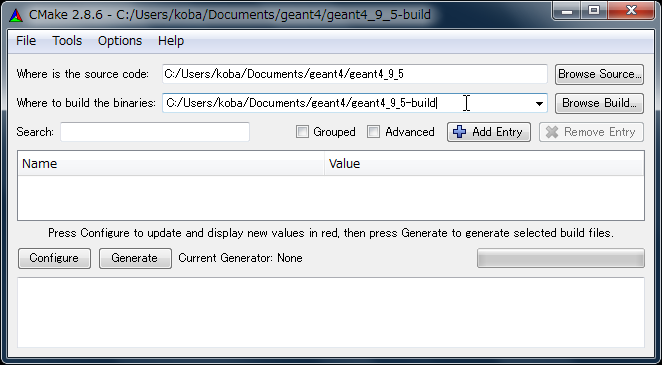Click the Configure button
Image resolution: width=662 pixels, height=365 pixels.
coord(54,258)
